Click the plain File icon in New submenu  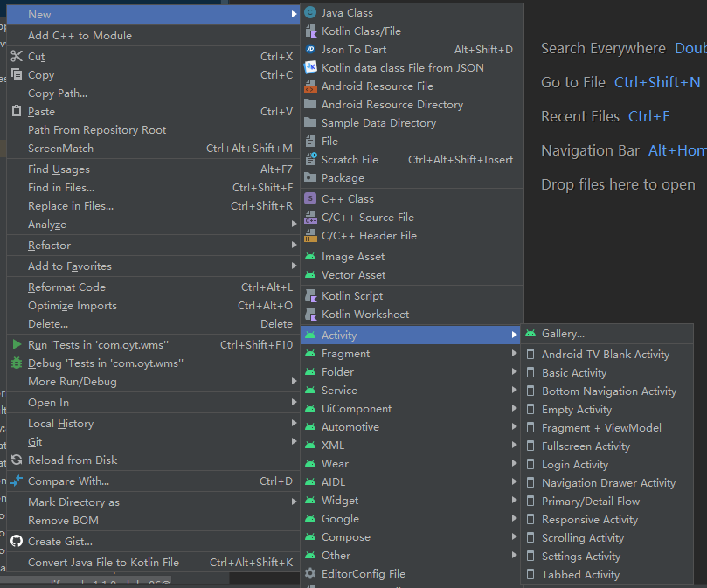pyautogui.click(x=310, y=142)
